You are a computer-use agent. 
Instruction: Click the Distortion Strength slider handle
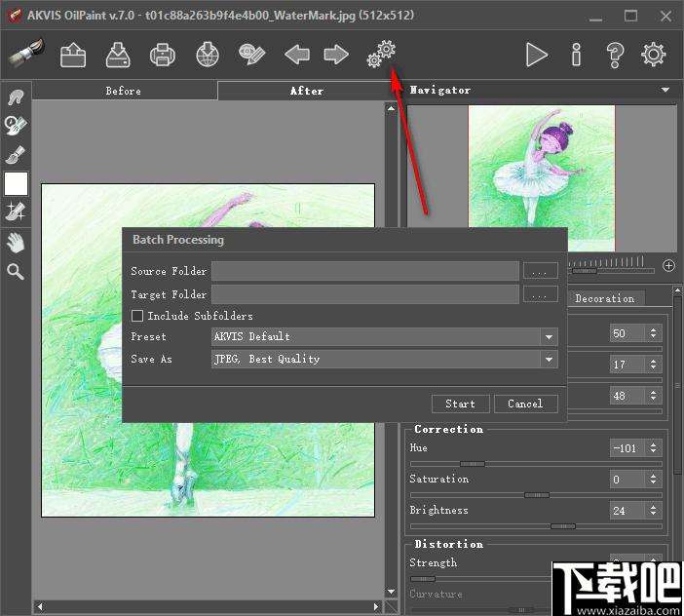423,579
